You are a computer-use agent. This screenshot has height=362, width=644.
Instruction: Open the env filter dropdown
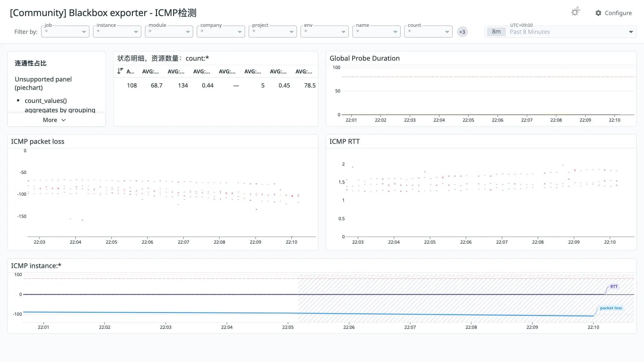(x=325, y=32)
